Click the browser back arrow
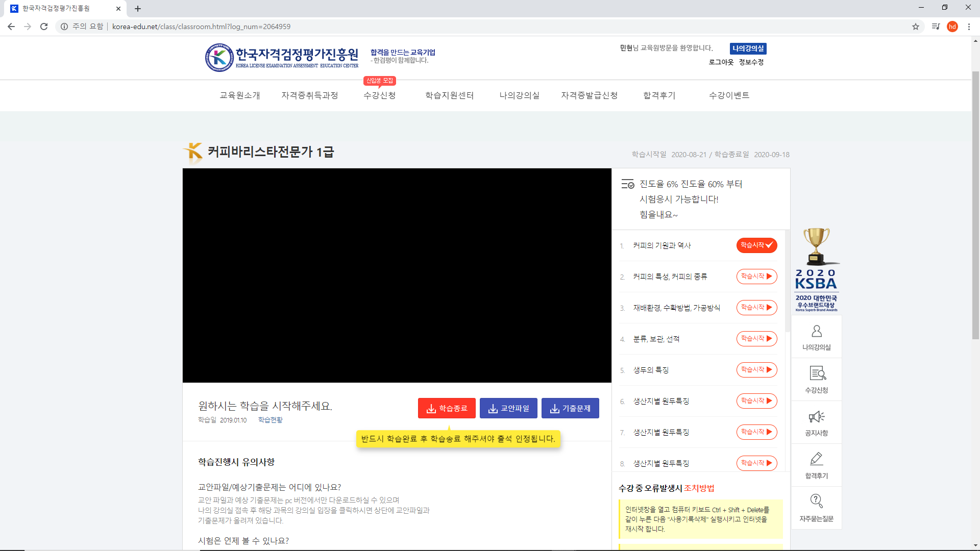The height and width of the screenshot is (551, 980). 11,27
